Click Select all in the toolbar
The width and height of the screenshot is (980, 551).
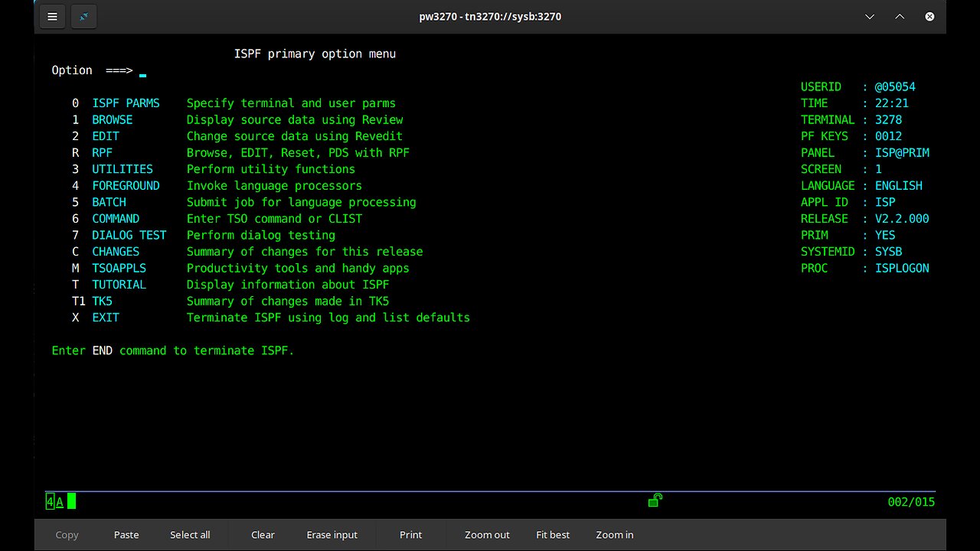point(190,535)
